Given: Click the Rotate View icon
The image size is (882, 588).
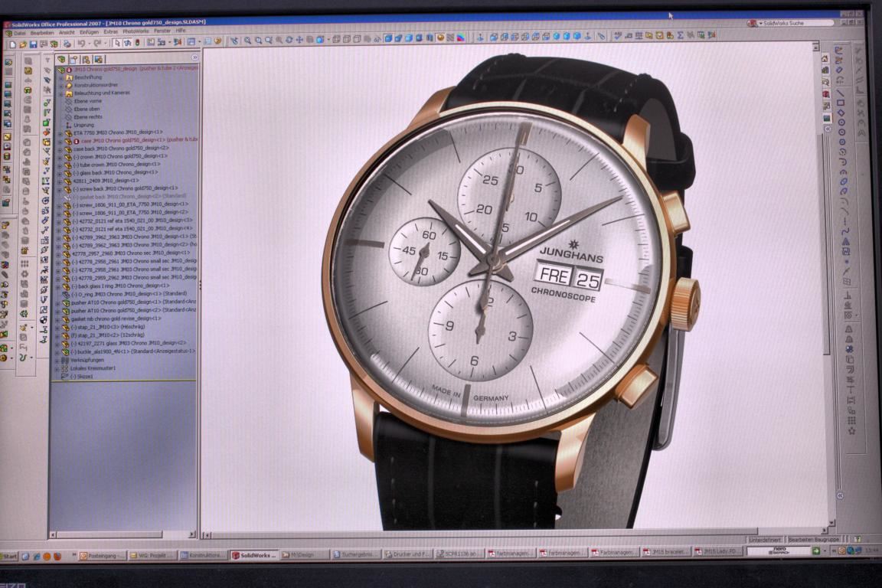Looking at the screenshot, I should point(289,40).
